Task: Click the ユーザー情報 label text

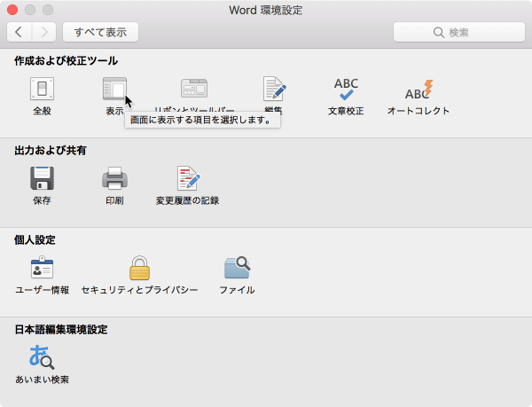Action: point(42,290)
